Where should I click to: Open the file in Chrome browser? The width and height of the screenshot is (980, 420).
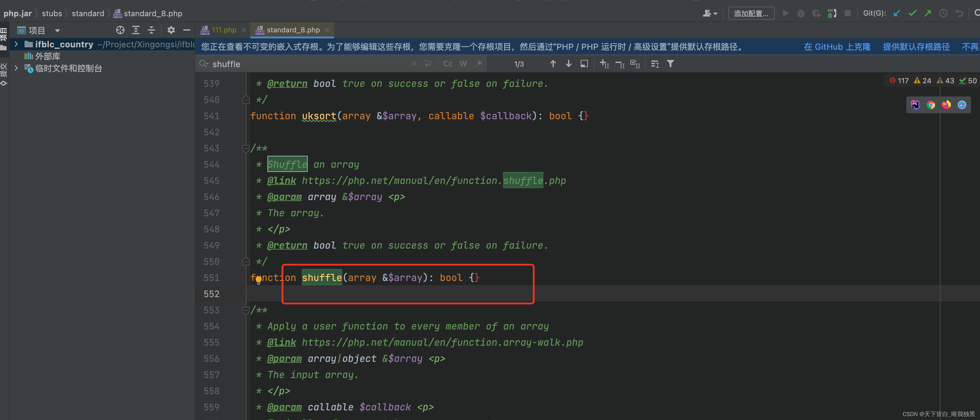[x=931, y=105]
